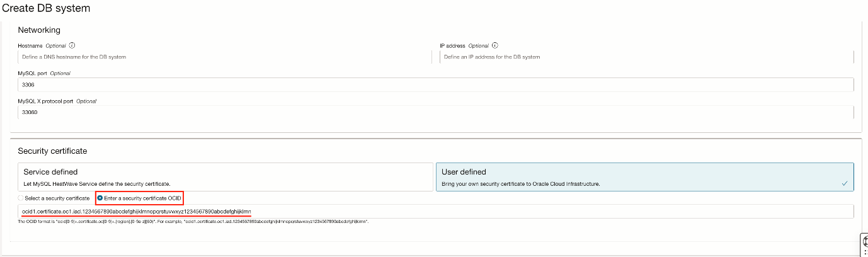Screen dimensions: 868x257
Task: Click 'Bring your own security certificate' description
Action: click(x=520, y=184)
